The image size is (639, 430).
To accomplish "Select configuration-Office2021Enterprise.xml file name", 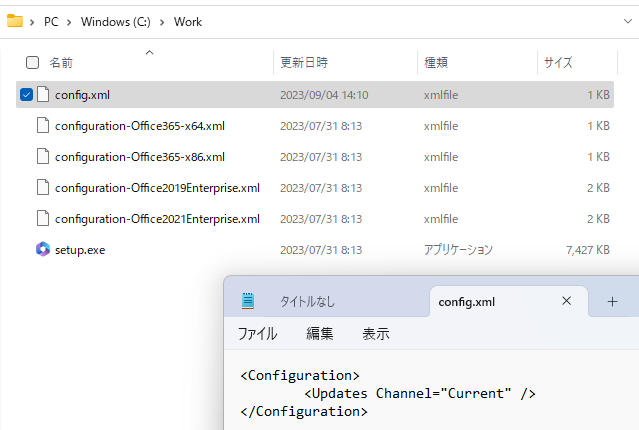I will click(157, 219).
